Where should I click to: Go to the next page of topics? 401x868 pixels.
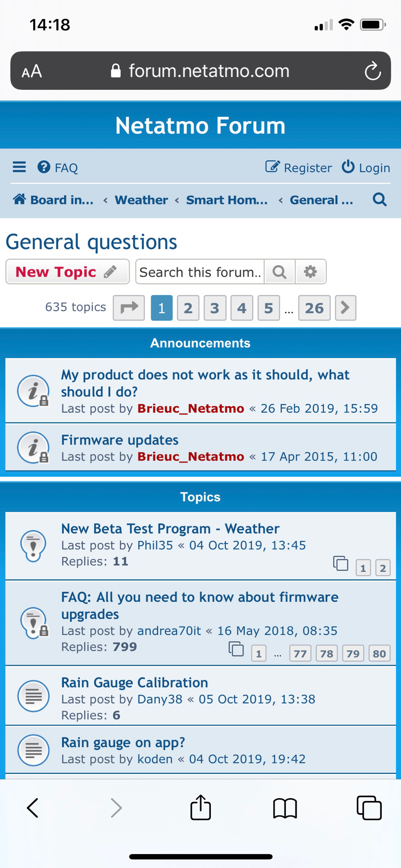345,308
